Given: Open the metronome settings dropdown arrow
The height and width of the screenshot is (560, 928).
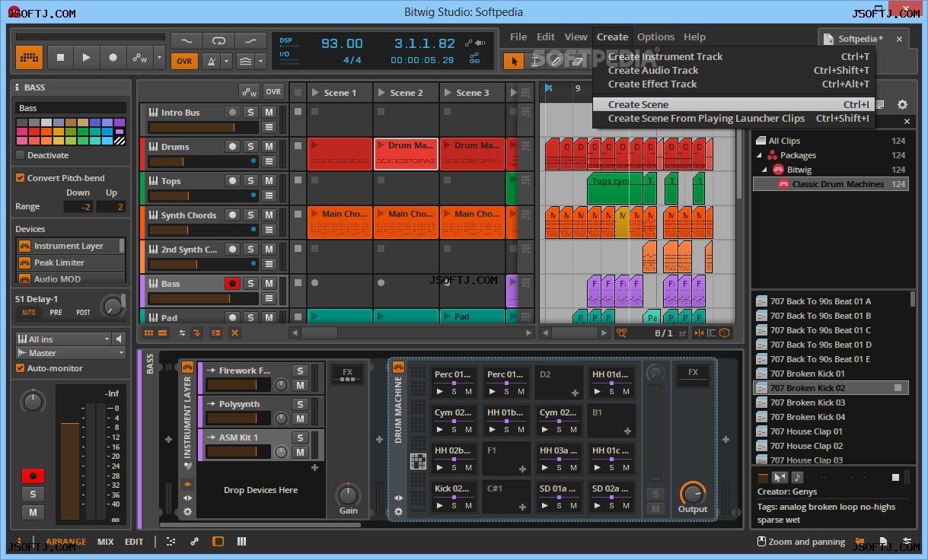Looking at the screenshot, I should pyautogui.click(x=226, y=61).
